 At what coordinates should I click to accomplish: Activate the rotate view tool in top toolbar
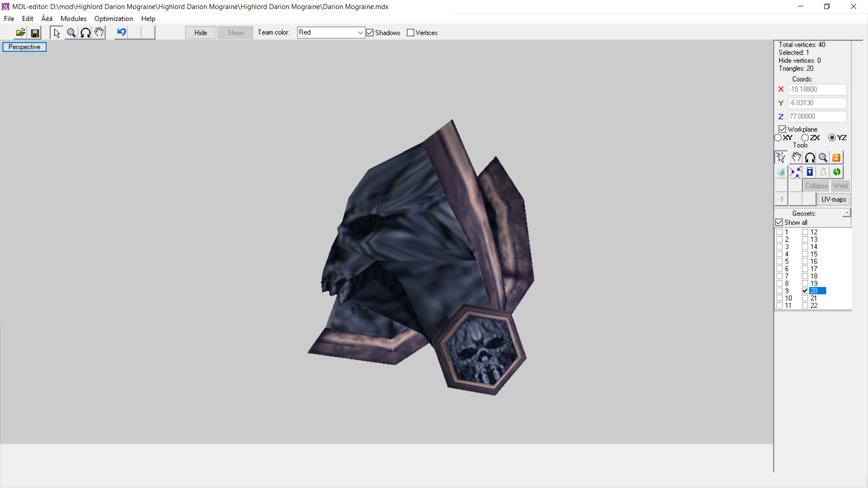[85, 33]
